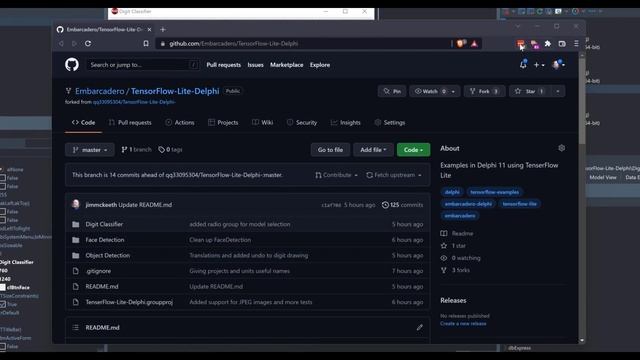Viewport: 640px width, 360px height.
Task: Open TensorFlow-Lite-Delphi repository title link
Action: (175, 91)
